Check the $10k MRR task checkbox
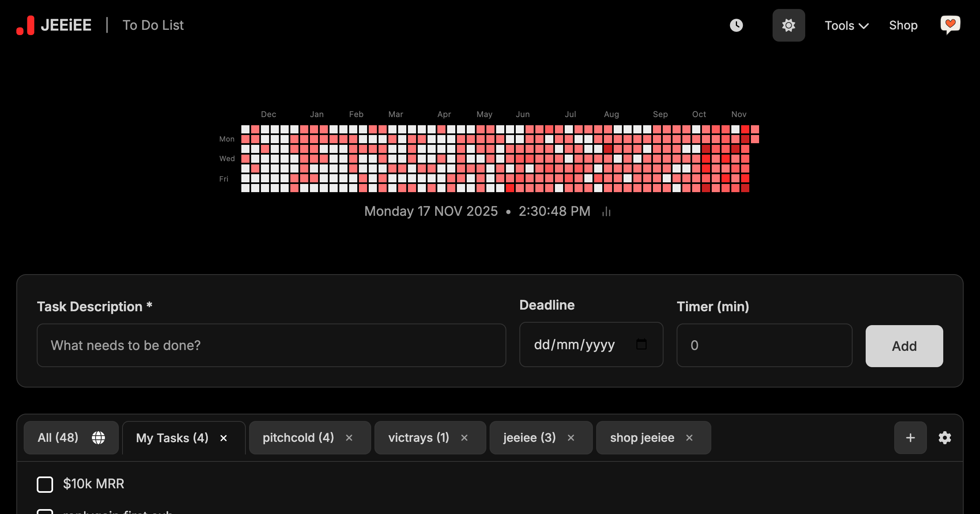Screen dimensions: 980x514 pos(45,484)
